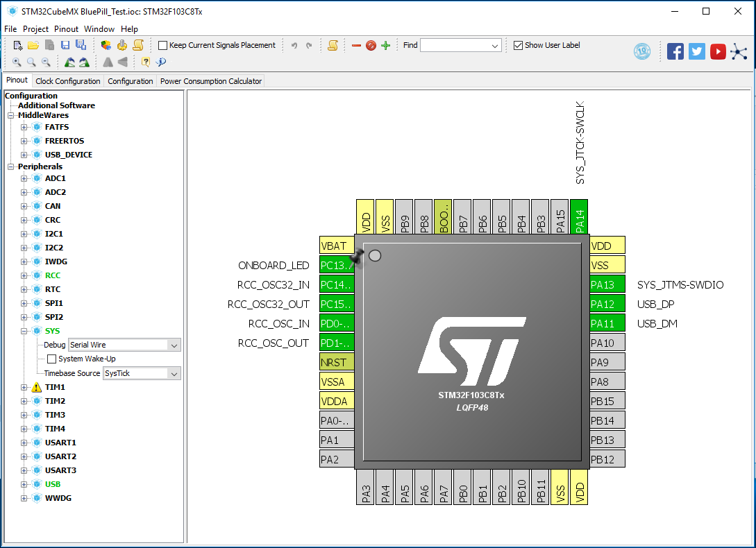
Task: Collapse the SYS peripheral node
Action: (24, 331)
